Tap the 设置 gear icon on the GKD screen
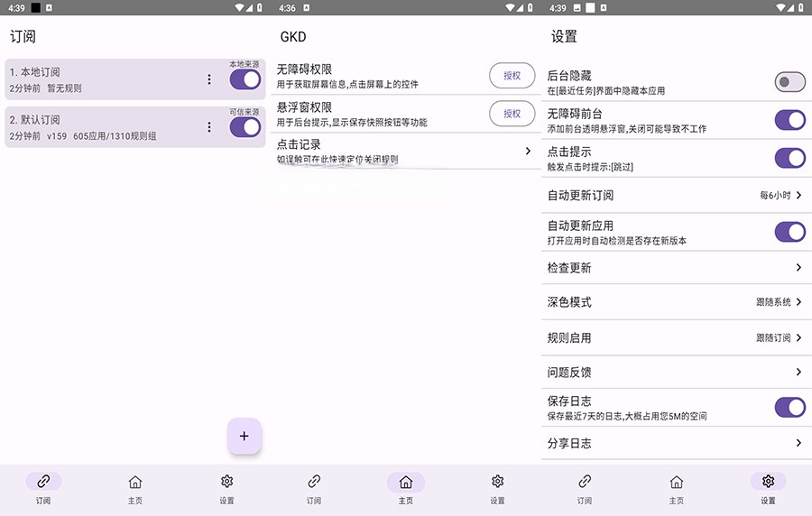This screenshot has height=516, width=812. (x=497, y=482)
